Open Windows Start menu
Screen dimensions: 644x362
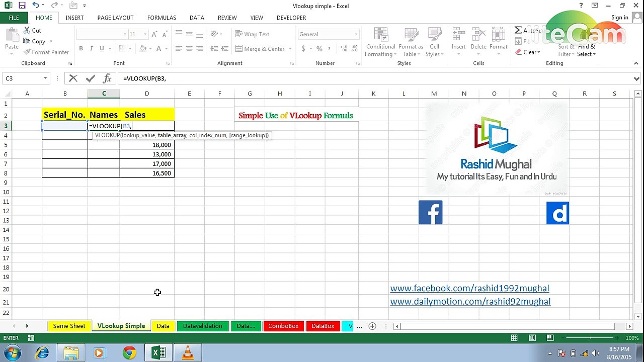tap(12, 353)
